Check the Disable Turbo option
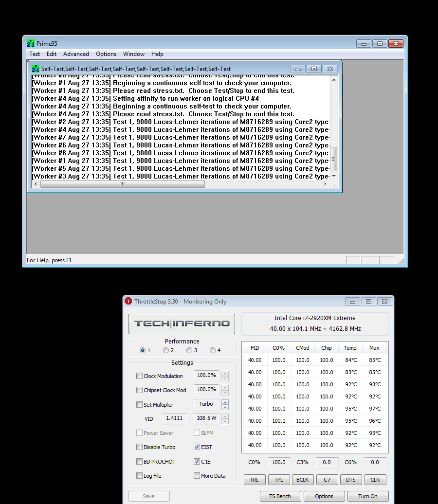 139,447
